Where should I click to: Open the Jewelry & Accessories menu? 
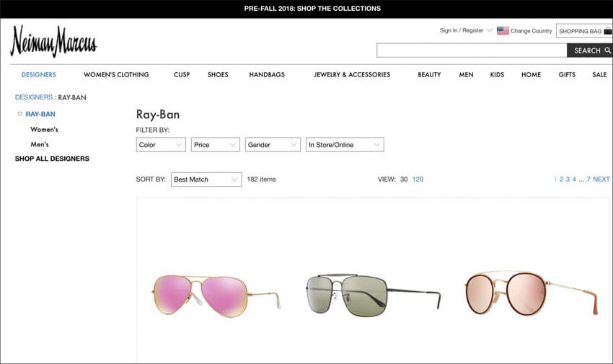point(352,74)
